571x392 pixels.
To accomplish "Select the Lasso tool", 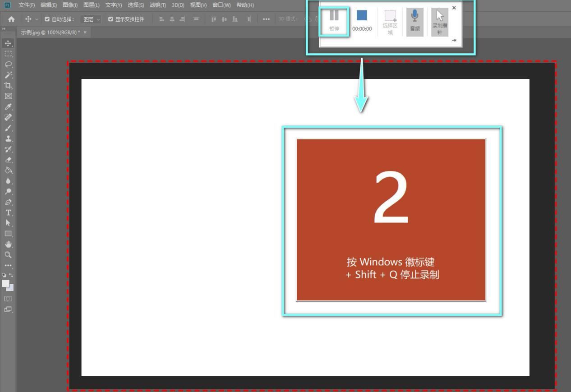I will click(8, 65).
